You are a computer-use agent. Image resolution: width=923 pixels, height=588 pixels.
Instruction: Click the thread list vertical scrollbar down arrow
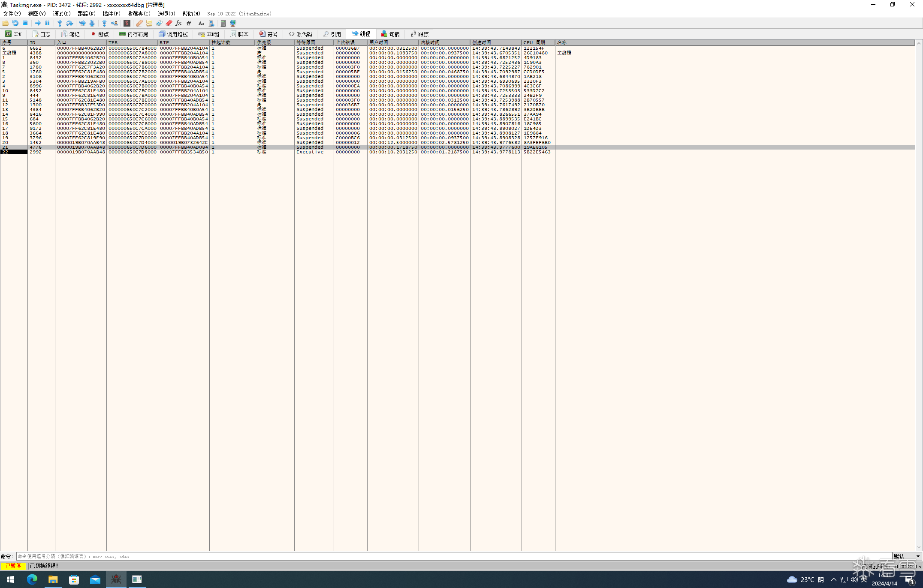[919, 547]
